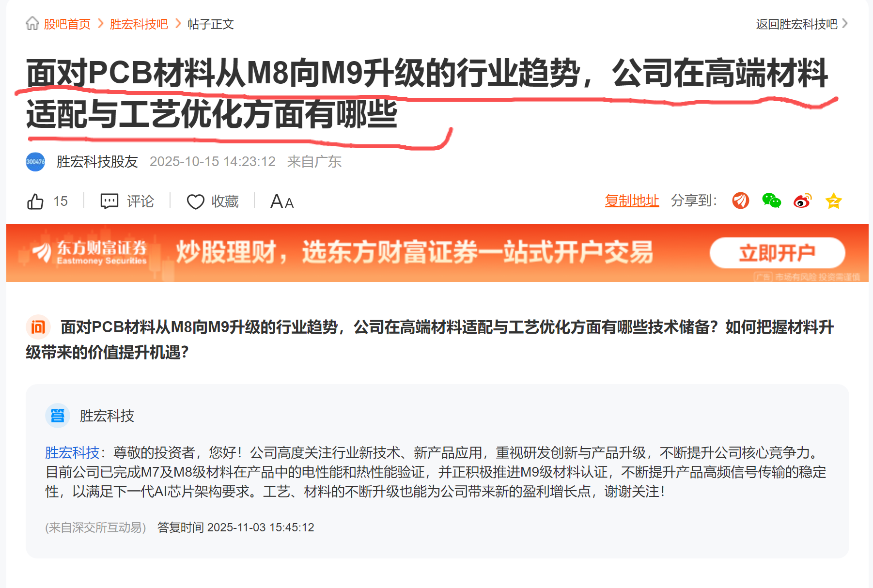
Task: Favorite the post with heart icon
Action: coord(196,201)
